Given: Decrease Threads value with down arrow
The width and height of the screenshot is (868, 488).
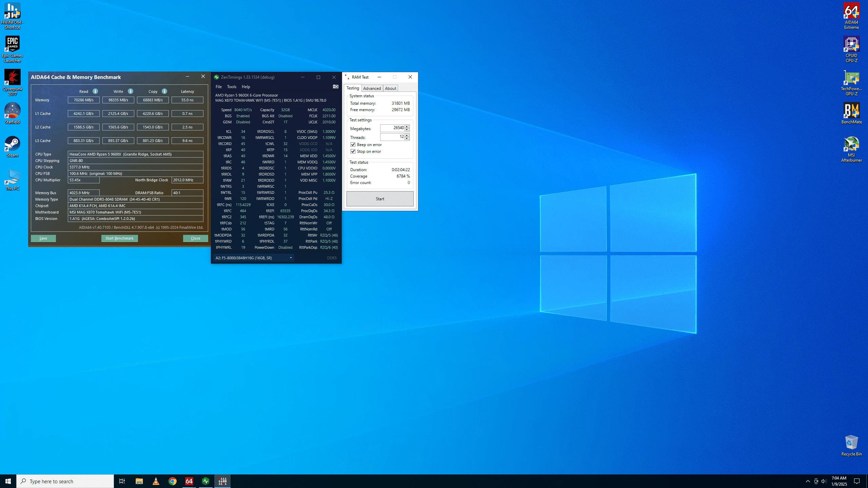Looking at the screenshot, I should 407,139.
